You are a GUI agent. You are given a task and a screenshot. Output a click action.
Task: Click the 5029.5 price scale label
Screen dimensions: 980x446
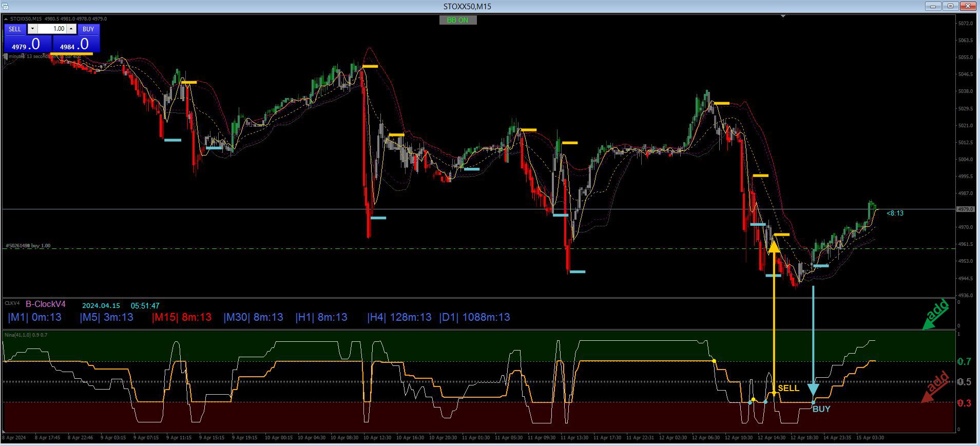click(x=966, y=109)
